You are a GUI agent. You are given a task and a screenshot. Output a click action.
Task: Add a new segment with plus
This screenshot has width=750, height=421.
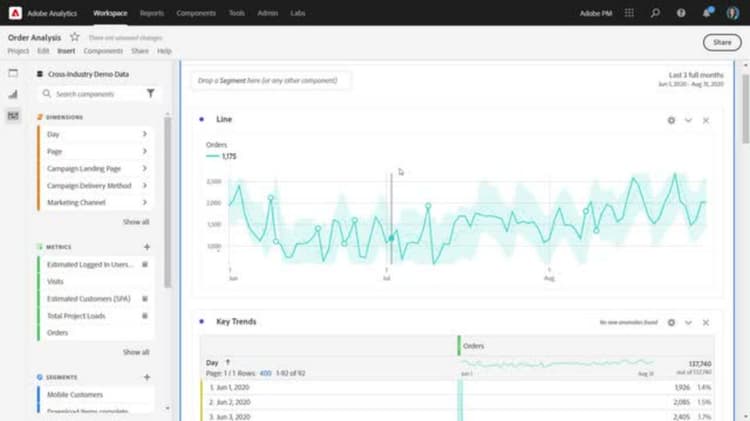[147, 377]
